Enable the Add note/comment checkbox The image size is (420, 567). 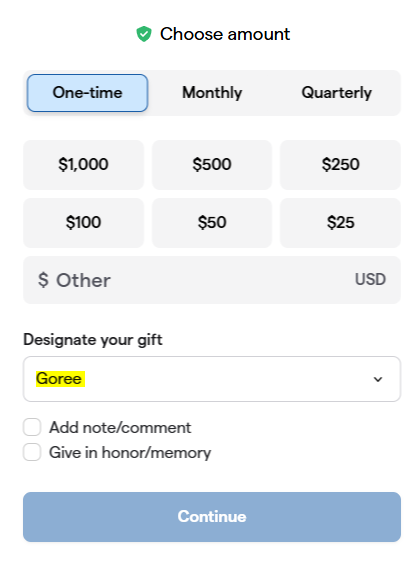pyautogui.click(x=32, y=427)
